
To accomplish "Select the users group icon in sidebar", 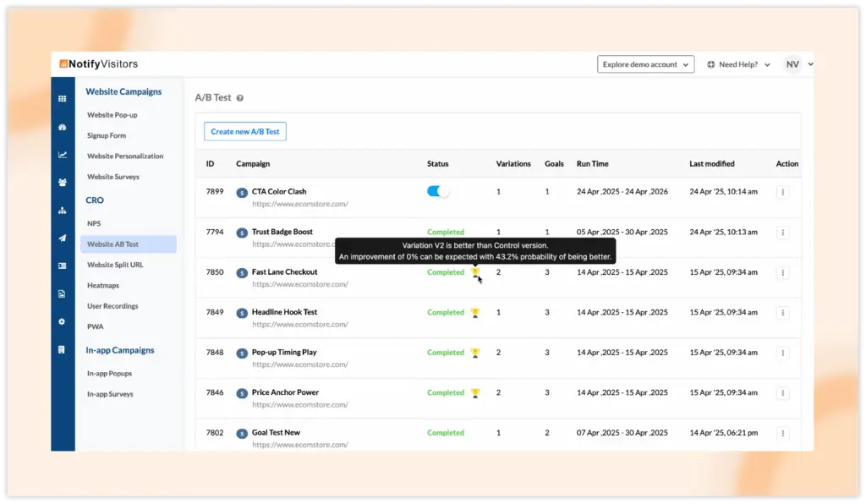I will (x=62, y=182).
